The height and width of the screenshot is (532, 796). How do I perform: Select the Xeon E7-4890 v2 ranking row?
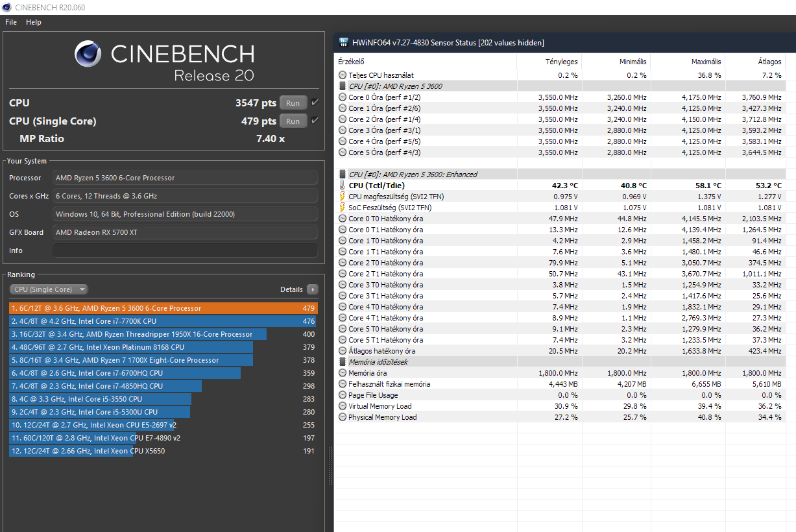coord(163,438)
